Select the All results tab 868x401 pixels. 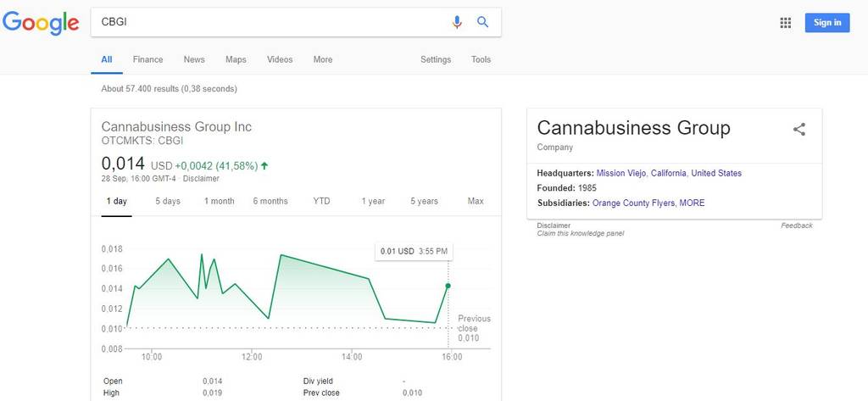click(106, 59)
